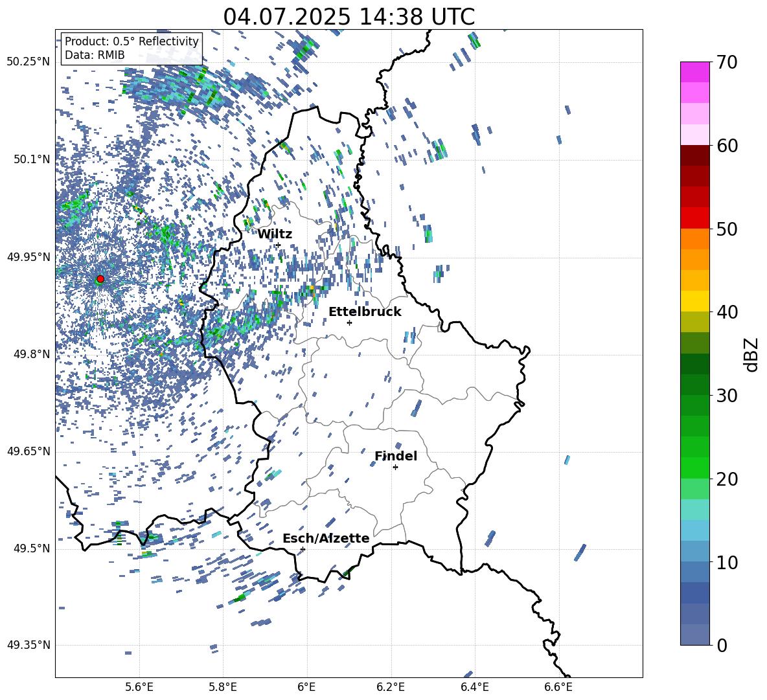Click the 60 colorbar tick label

click(727, 146)
